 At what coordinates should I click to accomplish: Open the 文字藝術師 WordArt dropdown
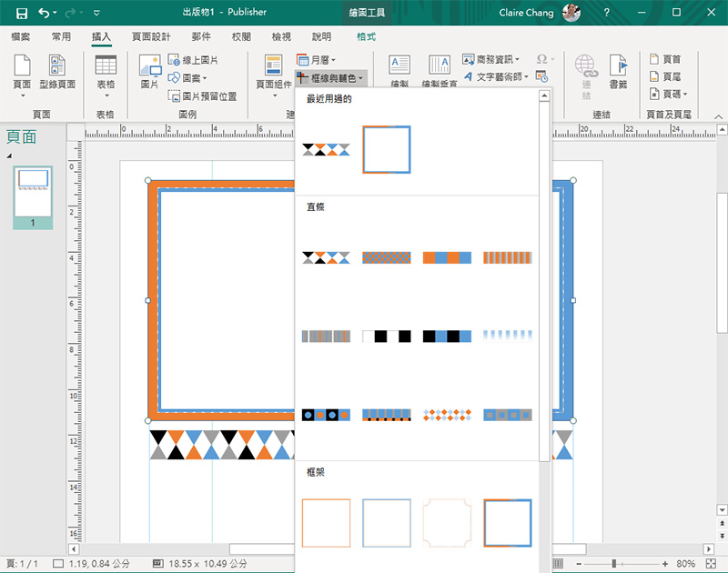(x=495, y=76)
